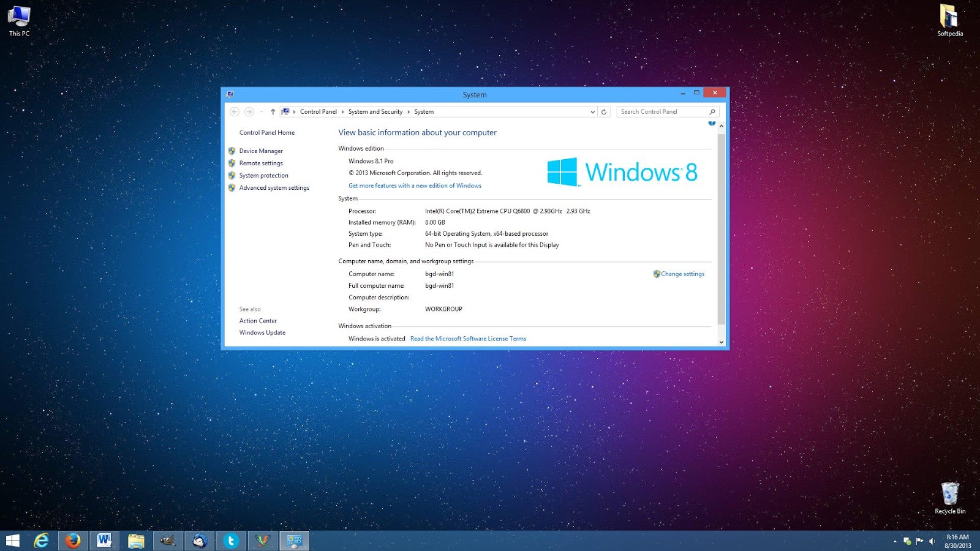Screen dimensions: 980x551
Task: Show hidden system tray icons
Action: (895, 541)
